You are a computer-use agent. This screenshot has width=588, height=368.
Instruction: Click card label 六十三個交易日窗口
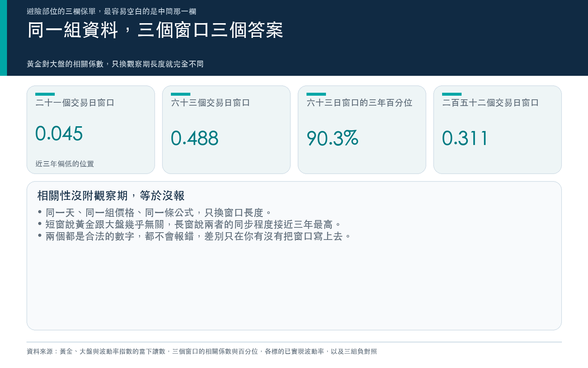(x=211, y=103)
